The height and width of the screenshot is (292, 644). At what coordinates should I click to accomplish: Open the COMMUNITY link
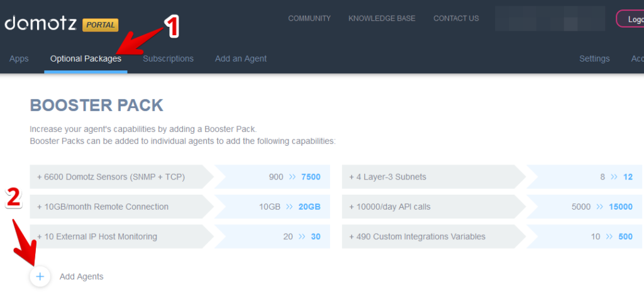(309, 18)
